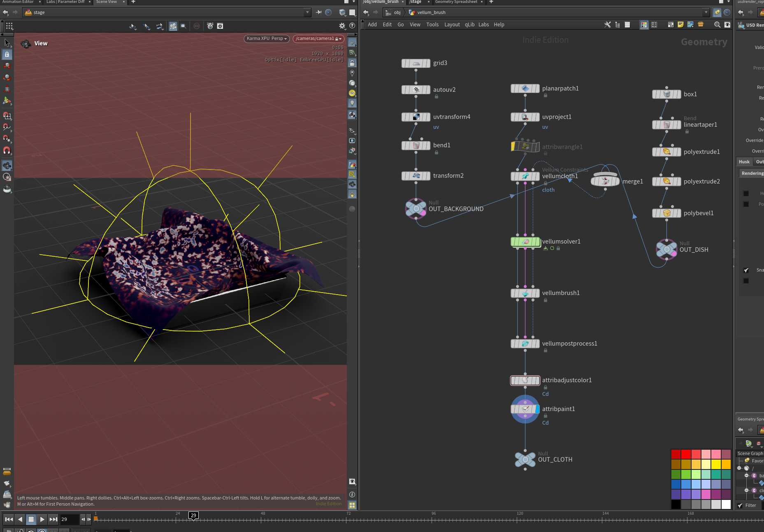Click the tree view icon in network toolbar
The height and width of the screenshot is (532, 764).
point(618,25)
